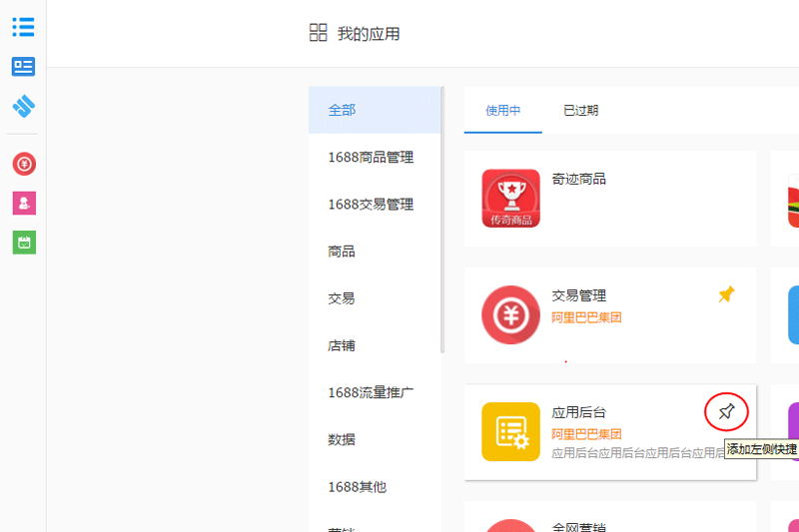The image size is (799, 532).
Task: Select the 1688商品管理 category
Action: [370, 157]
